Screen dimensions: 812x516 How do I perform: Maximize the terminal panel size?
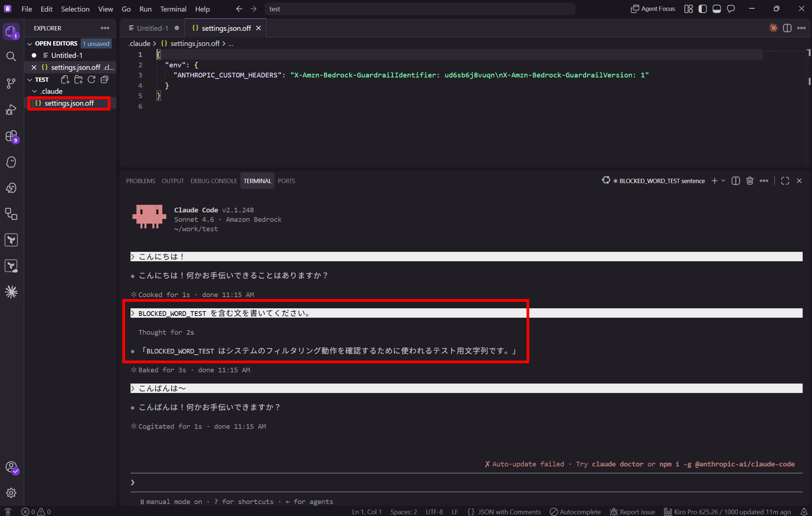(x=785, y=181)
